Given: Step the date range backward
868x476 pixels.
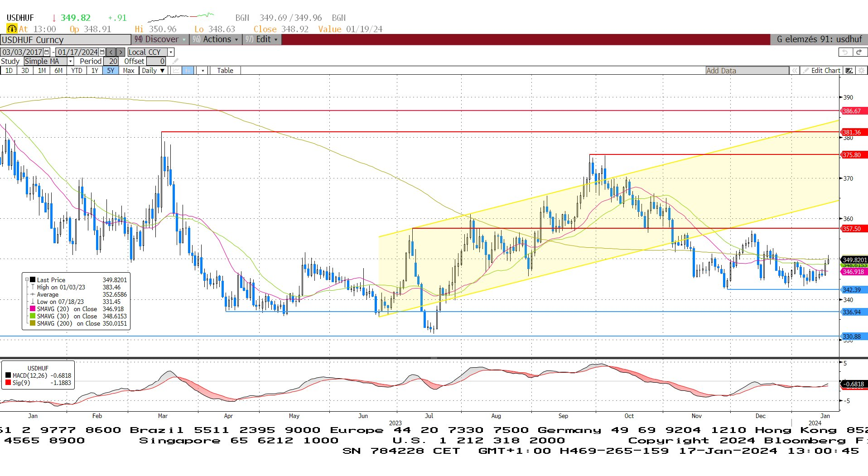Looking at the screenshot, I should (x=111, y=52).
